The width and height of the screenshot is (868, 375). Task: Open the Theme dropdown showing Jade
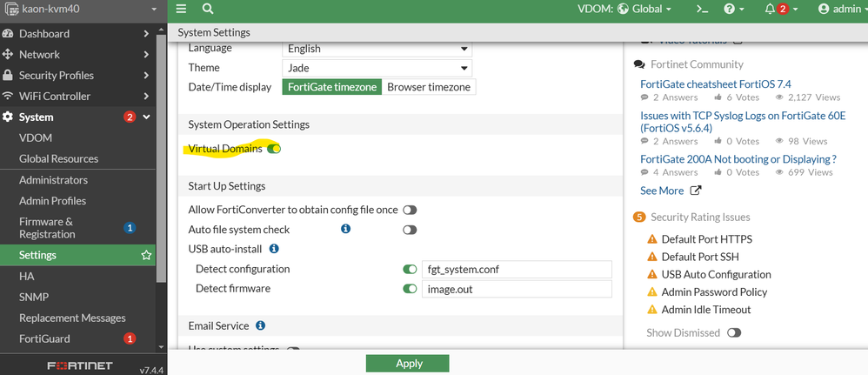tap(377, 68)
